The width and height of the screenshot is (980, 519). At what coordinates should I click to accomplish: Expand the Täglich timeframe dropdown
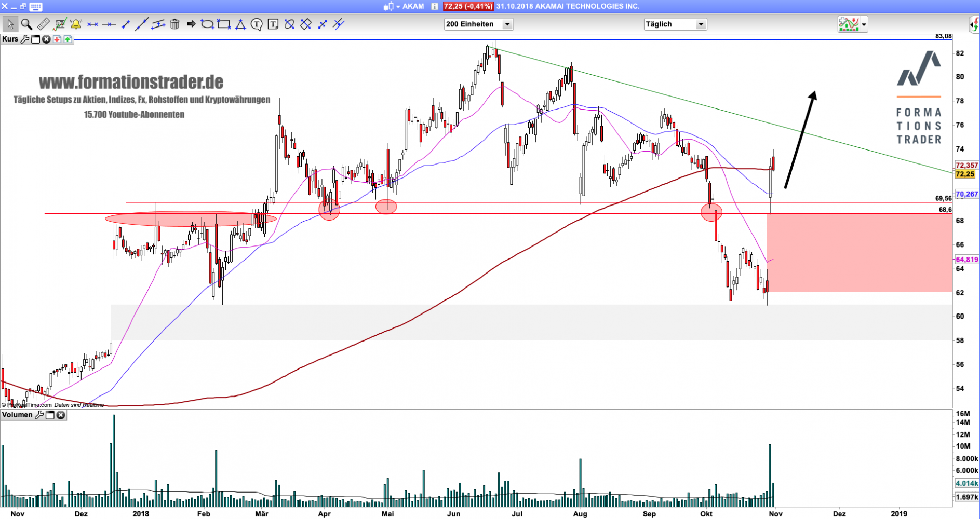tap(701, 24)
